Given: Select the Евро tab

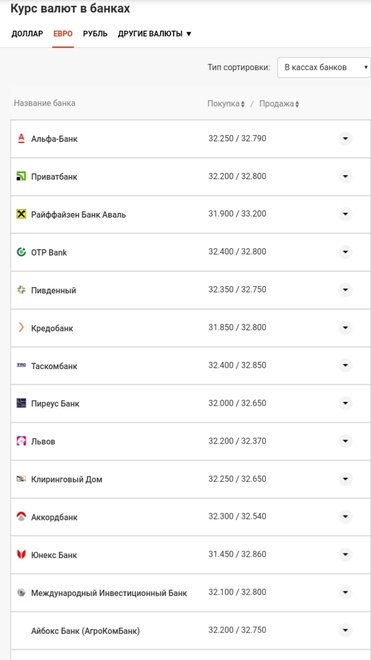Looking at the screenshot, I should coord(63,34).
